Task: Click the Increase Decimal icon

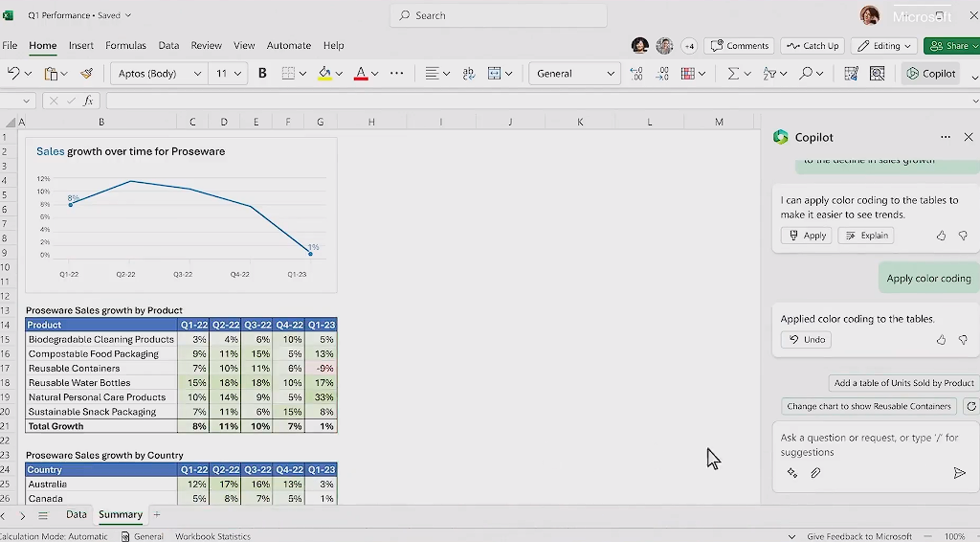Action: (x=636, y=73)
